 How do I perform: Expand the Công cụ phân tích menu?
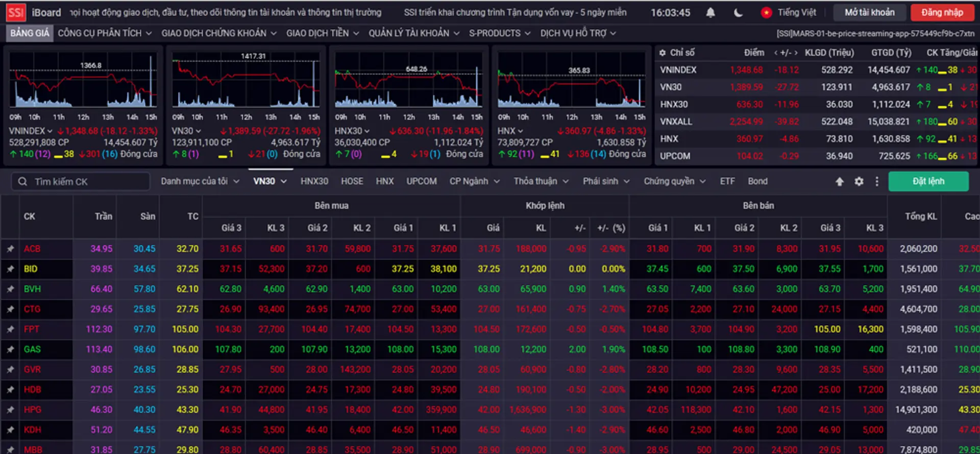pyautogui.click(x=105, y=33)
